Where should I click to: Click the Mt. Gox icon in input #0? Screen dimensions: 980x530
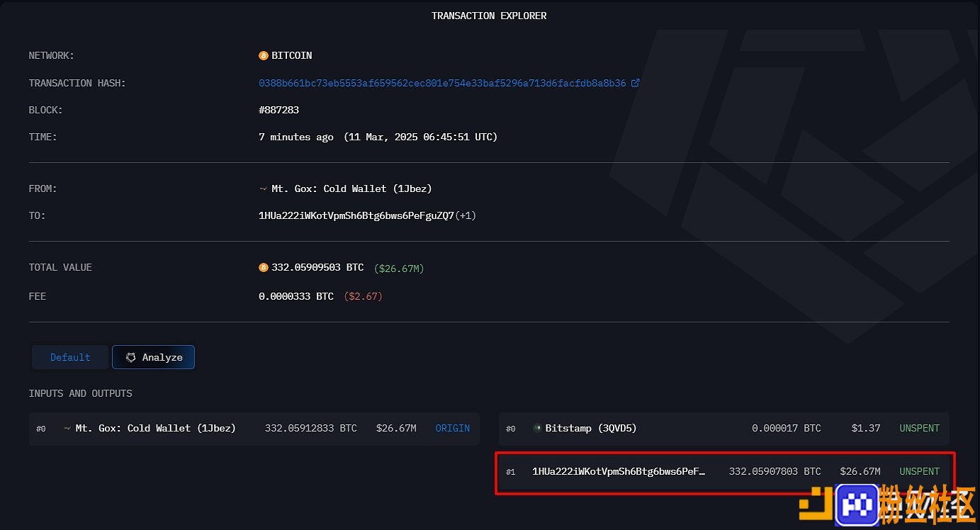pos(68,428)
